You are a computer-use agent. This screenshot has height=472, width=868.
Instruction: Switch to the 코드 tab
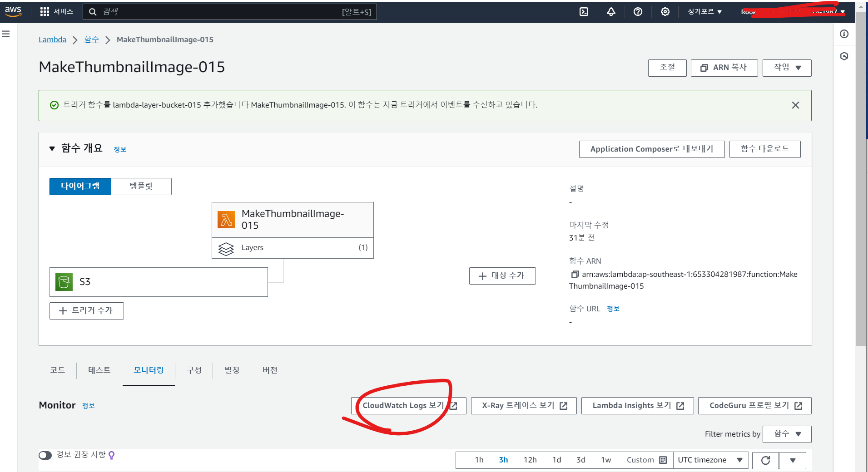pyautogui.click(x=58, y=370)
